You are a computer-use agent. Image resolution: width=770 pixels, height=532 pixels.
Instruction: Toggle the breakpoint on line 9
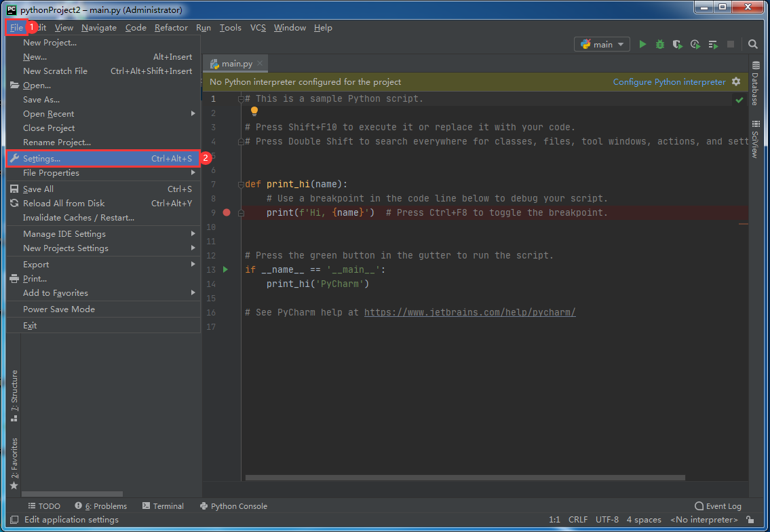227,212
